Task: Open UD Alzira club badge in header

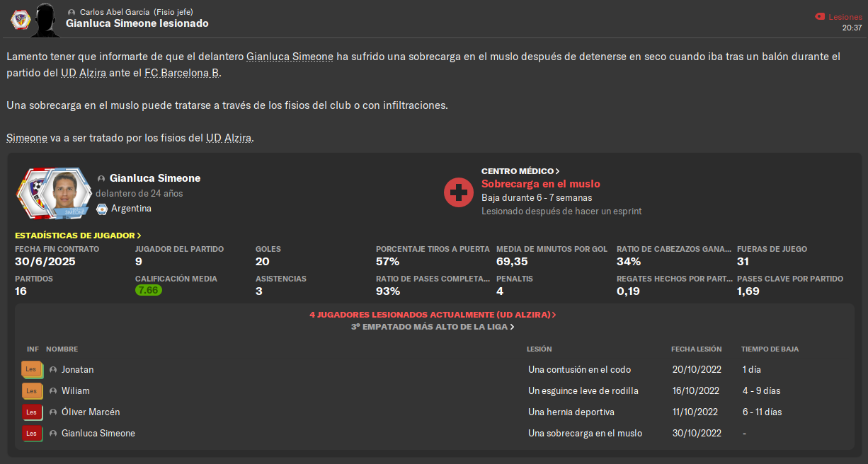Action: click(x=19, y=19)
